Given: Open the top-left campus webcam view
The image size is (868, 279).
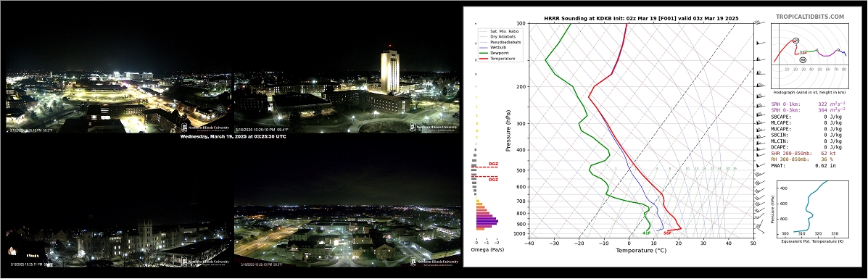Looking at the screenshot, I should click(x=117, y=102).
